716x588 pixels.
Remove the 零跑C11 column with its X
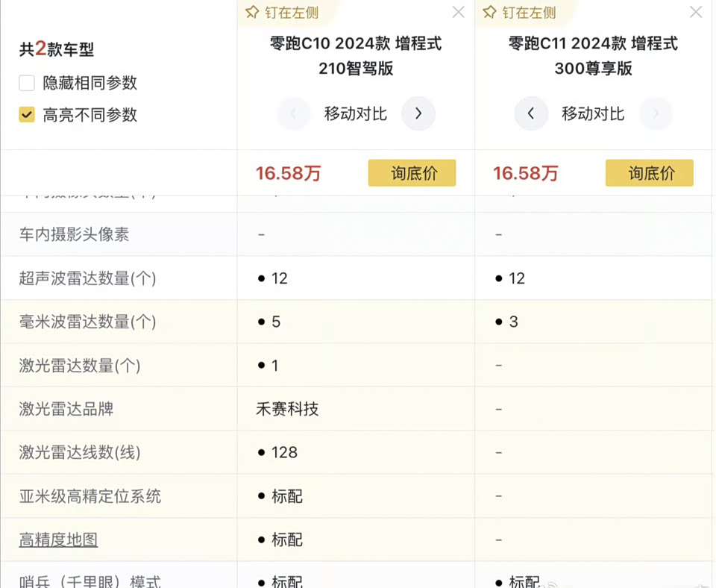tap(695, 12)
